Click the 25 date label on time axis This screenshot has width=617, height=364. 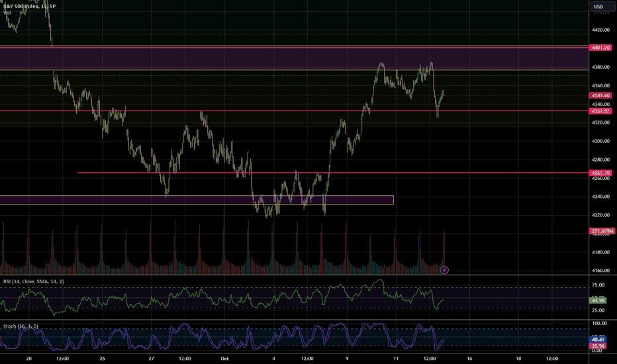click(x=103, y=359)
